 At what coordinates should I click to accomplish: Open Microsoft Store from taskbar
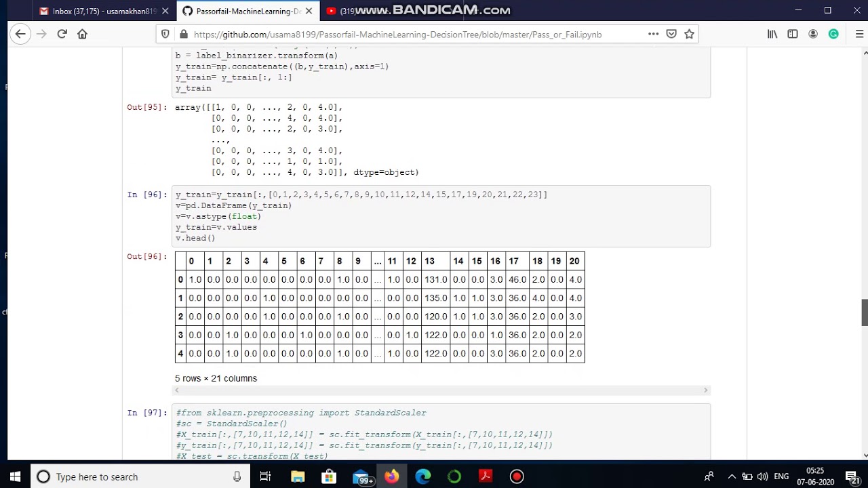(329, 476)
